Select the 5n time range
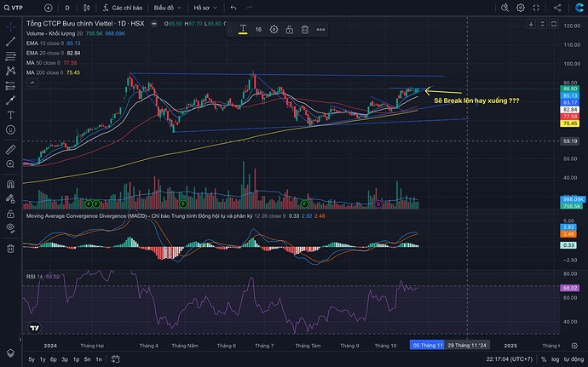 tap(88, 359)
